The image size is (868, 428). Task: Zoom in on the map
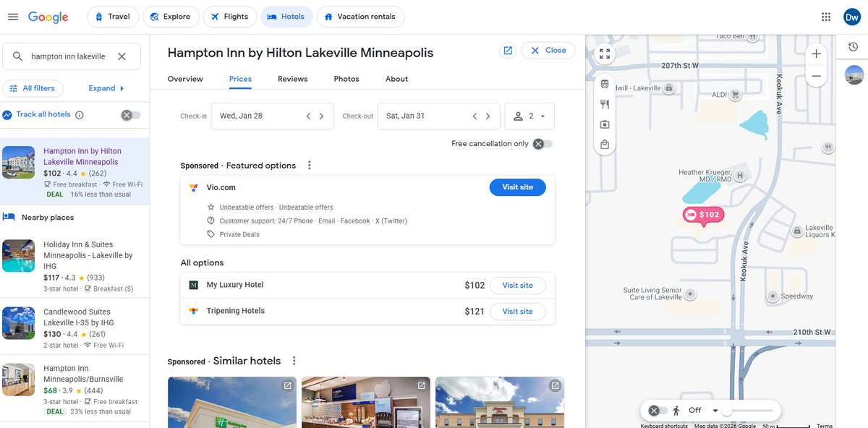tap(816, 54)
